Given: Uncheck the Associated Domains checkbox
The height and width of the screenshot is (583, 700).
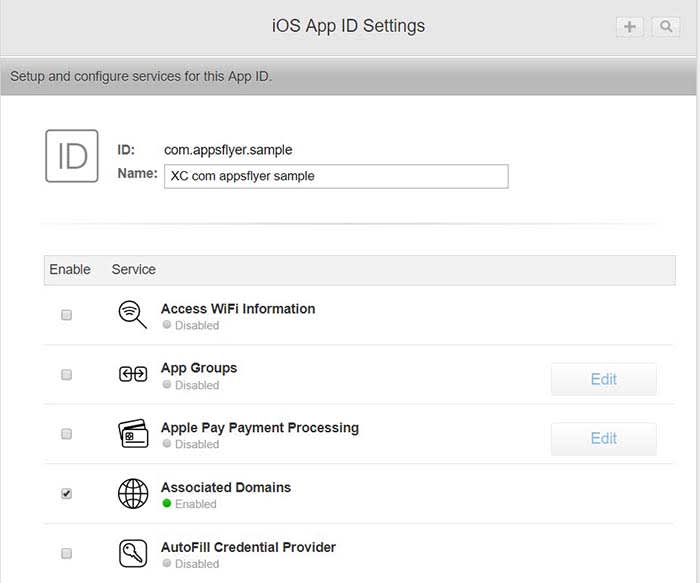Looking at the screenshot, I should [x=67, y=494].
